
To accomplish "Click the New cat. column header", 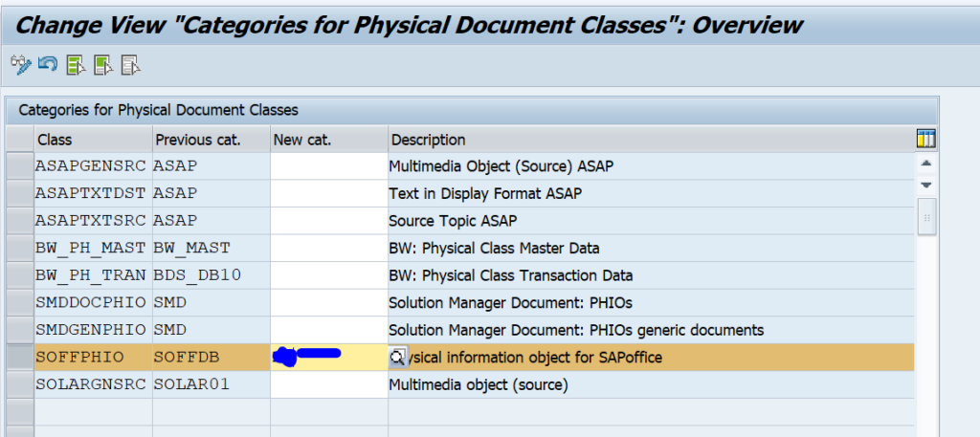I will (328, 140).
